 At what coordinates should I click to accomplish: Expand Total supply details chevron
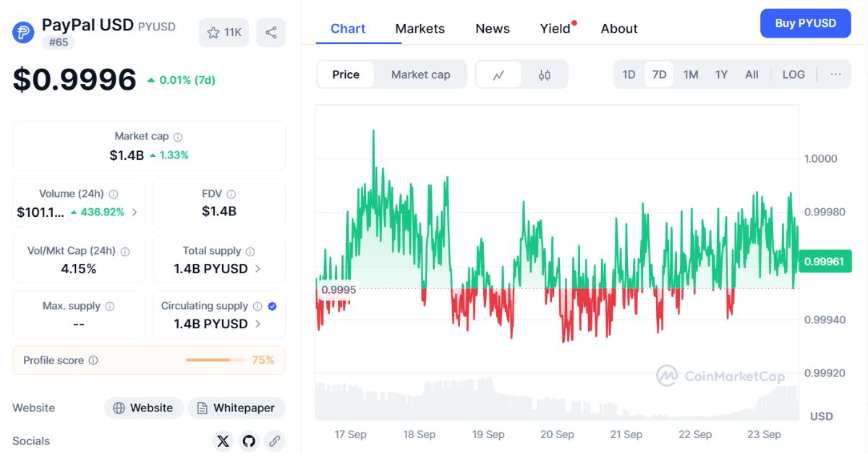tap(258, 269)
